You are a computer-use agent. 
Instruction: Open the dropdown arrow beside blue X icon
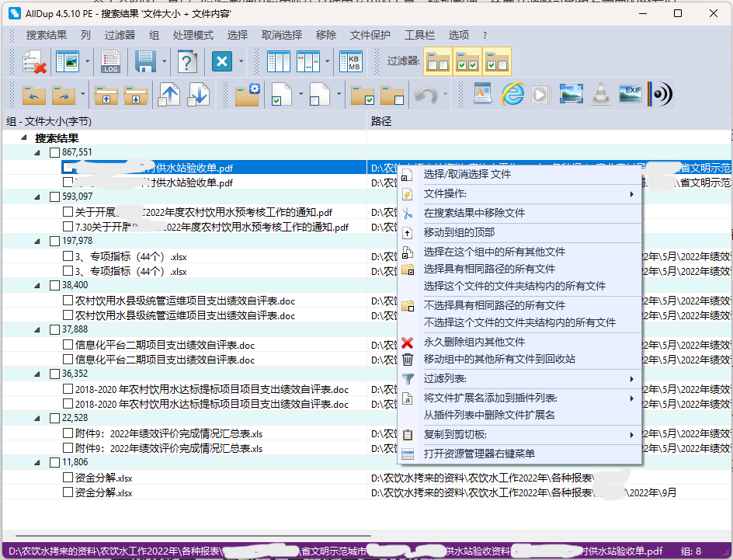click(x=241, y=61)
